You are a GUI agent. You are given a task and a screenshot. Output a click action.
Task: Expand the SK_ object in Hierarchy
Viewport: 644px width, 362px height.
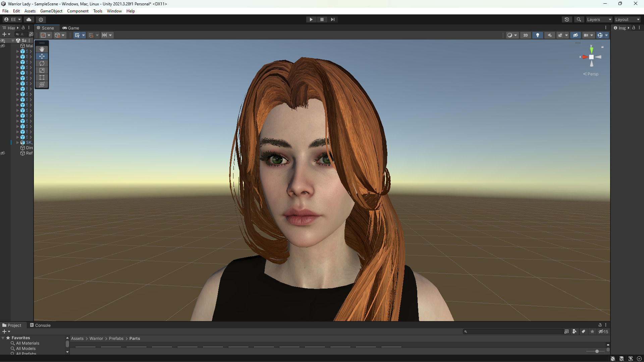(18, 142)
